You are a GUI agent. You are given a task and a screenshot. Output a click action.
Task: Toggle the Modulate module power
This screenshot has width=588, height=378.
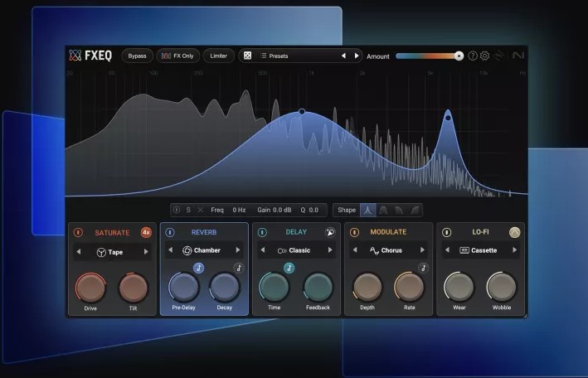[x=354, y=232]
